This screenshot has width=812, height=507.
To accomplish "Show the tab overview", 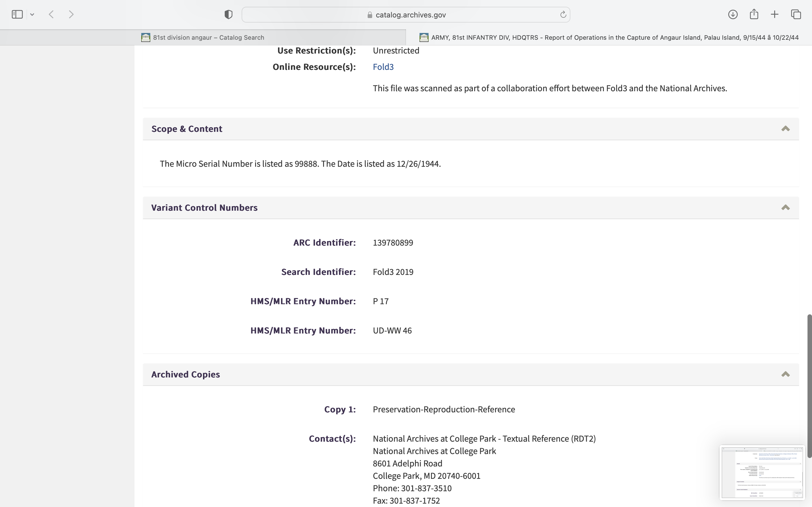I will point(796,14).
